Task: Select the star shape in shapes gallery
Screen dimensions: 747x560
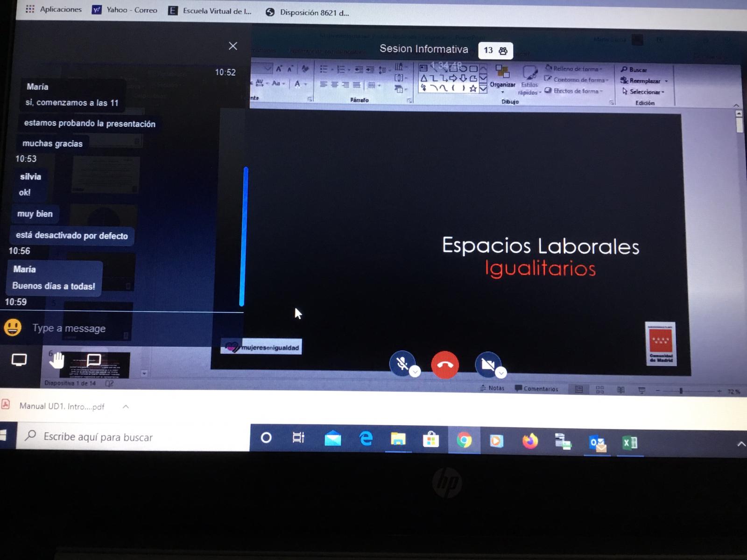Action: pyautogui.click(x=472, y=88)
